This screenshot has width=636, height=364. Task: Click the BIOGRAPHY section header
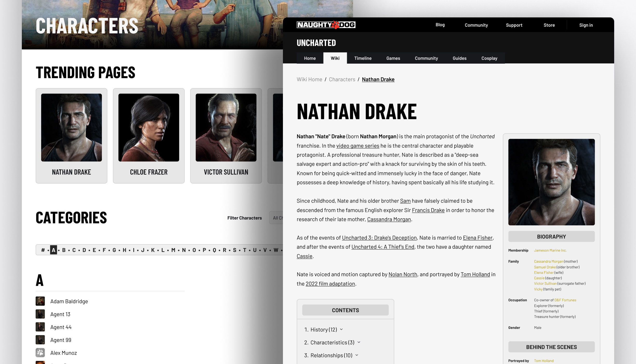click(552, 237)
